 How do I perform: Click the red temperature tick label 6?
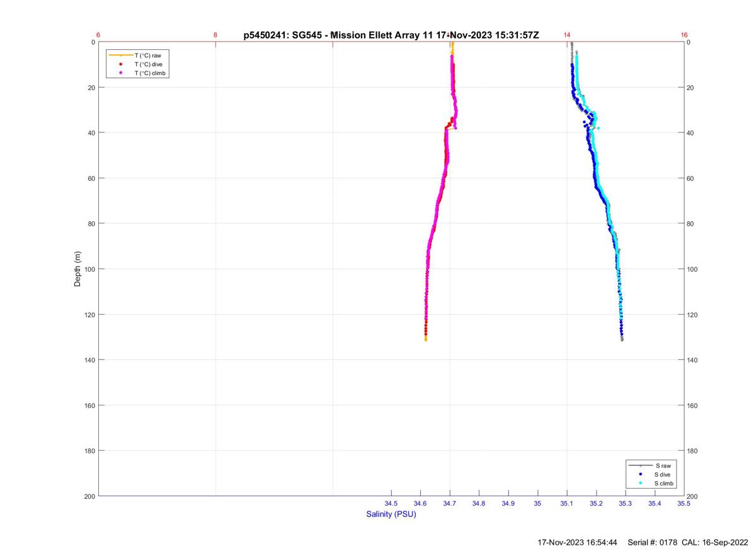(x=98, y=35)
